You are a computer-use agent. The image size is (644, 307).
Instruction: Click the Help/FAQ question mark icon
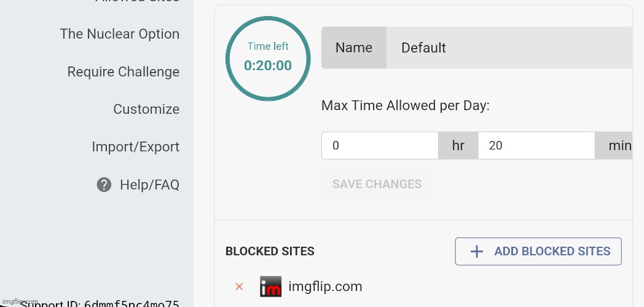pos(104,185)
